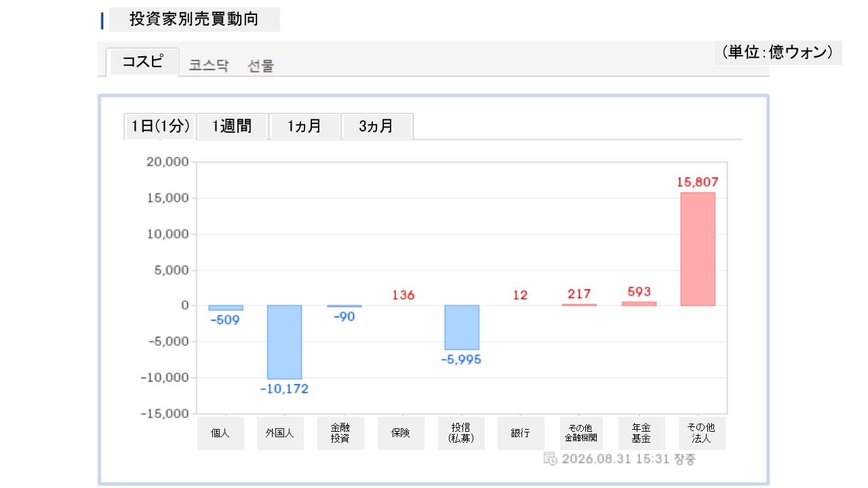Click the (単位:億ウォン) unit note
The width and height of the screenshot is (868, 488).
point(777,52)
